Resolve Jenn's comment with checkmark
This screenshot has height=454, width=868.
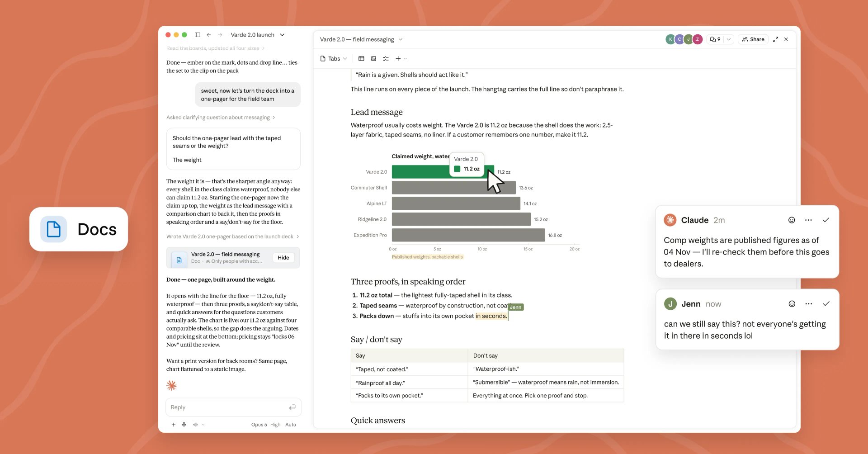pyautogui.click(x=826, y=304)
